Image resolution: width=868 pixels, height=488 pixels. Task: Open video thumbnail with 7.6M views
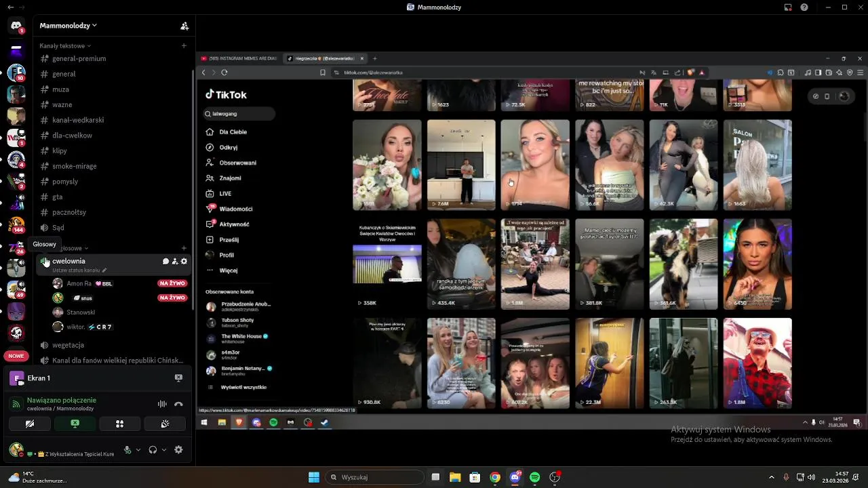click(461, 165)
